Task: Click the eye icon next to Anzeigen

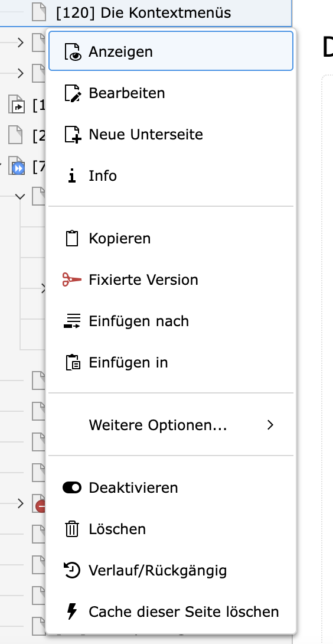Action: point(73,52)
